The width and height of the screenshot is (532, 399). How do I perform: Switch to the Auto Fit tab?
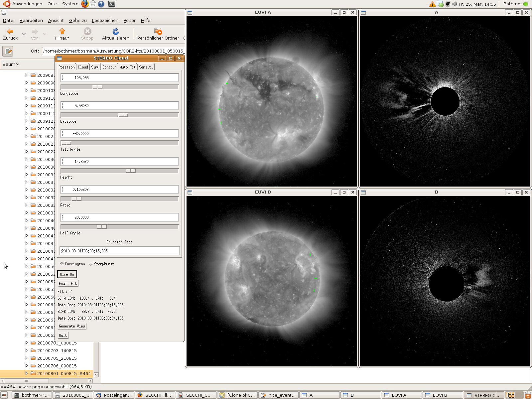pos(128,67)
